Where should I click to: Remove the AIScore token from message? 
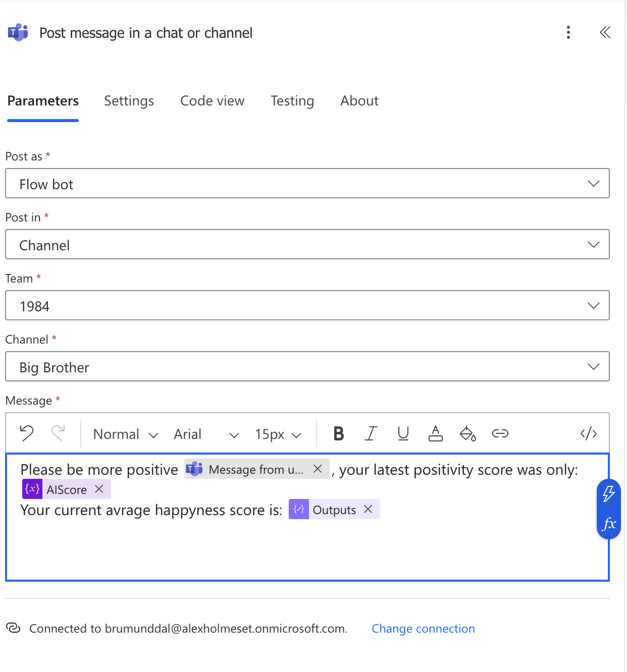point(99,489)
